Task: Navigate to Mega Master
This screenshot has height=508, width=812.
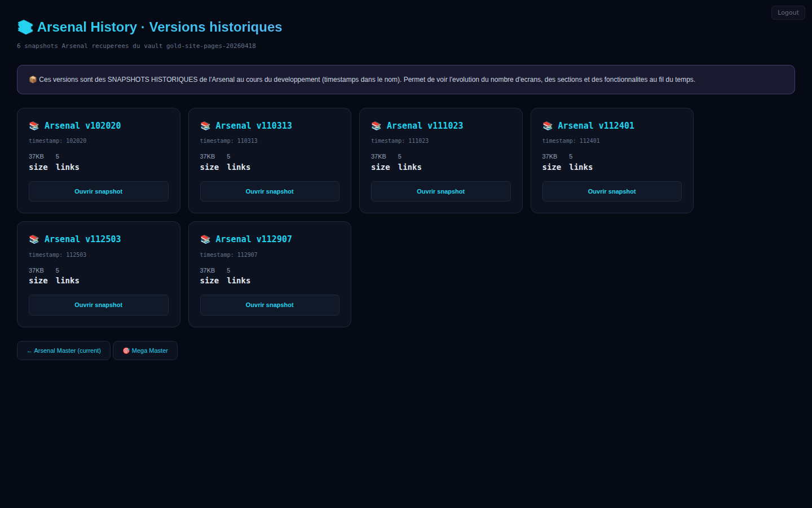Action: (x=145, y=351)
